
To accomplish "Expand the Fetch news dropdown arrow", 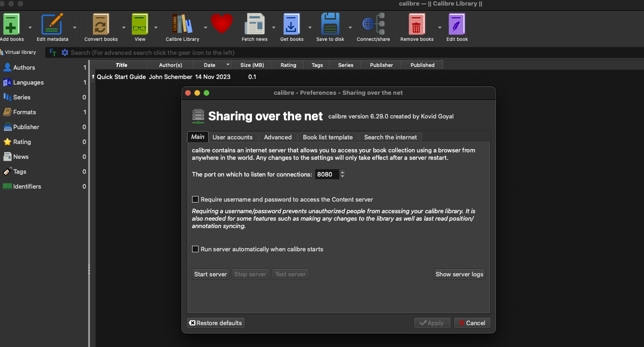I will pos(273,27).
